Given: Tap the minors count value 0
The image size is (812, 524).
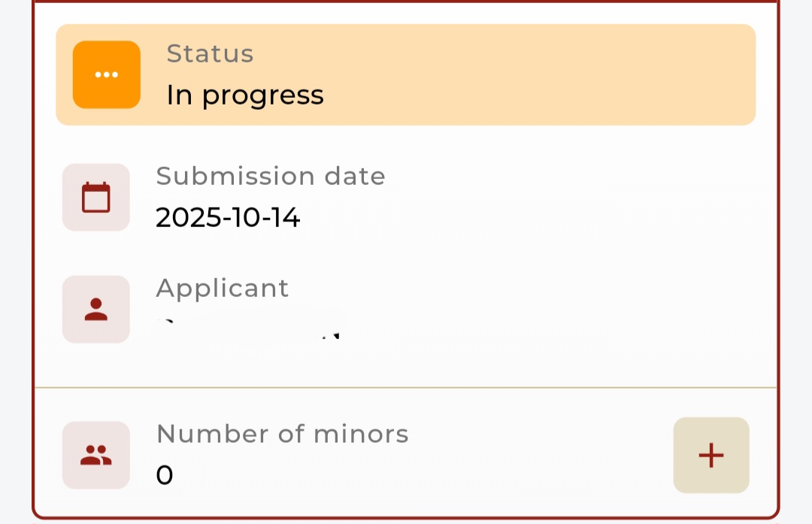Looking at the screenshot, I should point(165,475).
